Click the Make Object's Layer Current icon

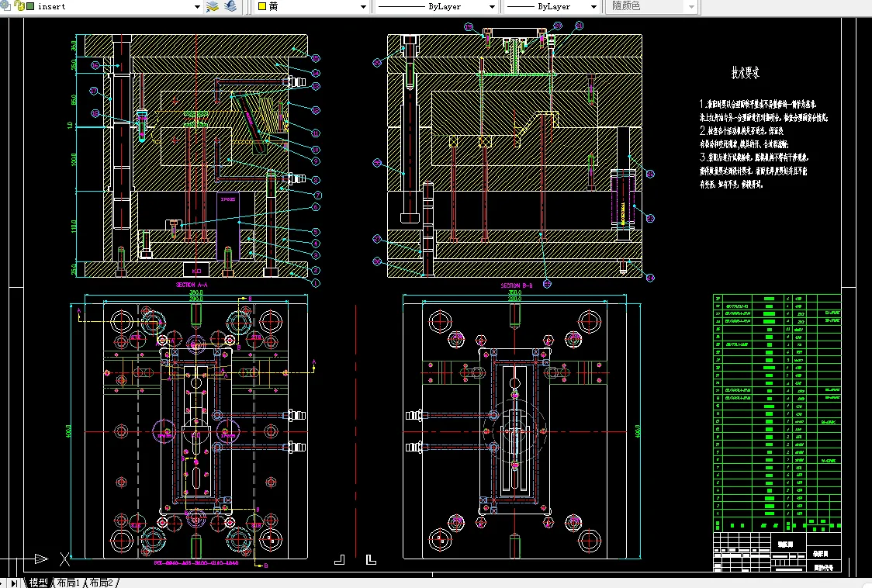point(213,6)
